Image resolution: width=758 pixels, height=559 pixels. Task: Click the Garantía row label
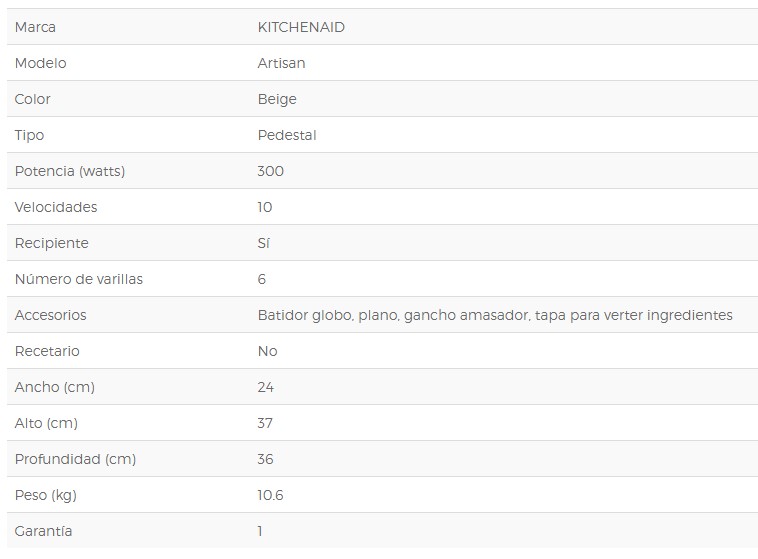[x=44, y=531]
